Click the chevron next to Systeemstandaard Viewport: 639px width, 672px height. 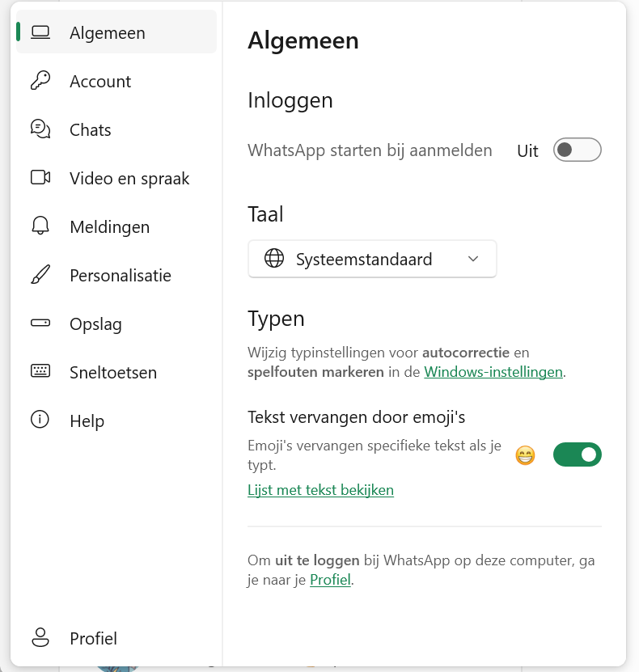click(473, 259)
